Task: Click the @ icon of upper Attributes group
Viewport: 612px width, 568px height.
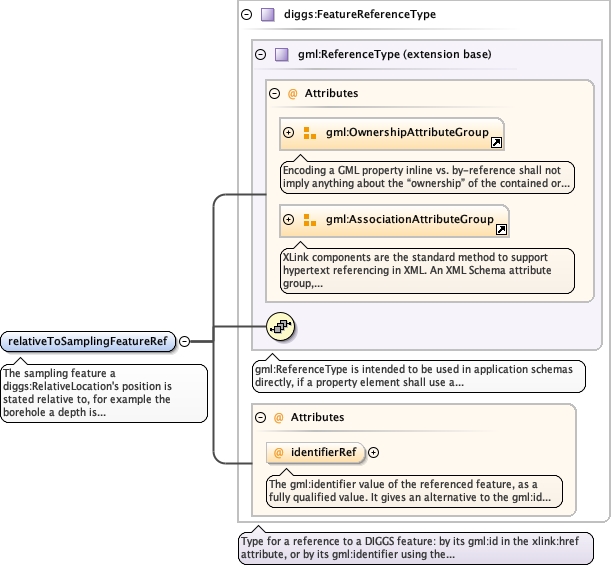Action: pos(292,94)
